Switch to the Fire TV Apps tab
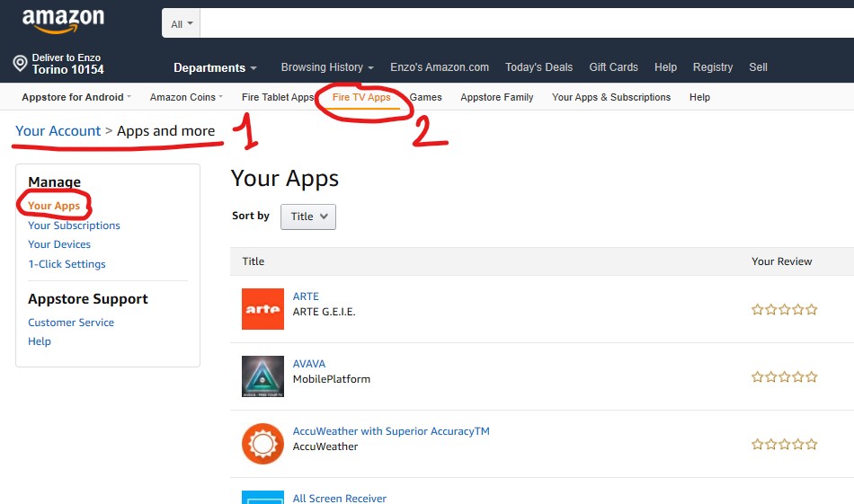 point(361,97)
